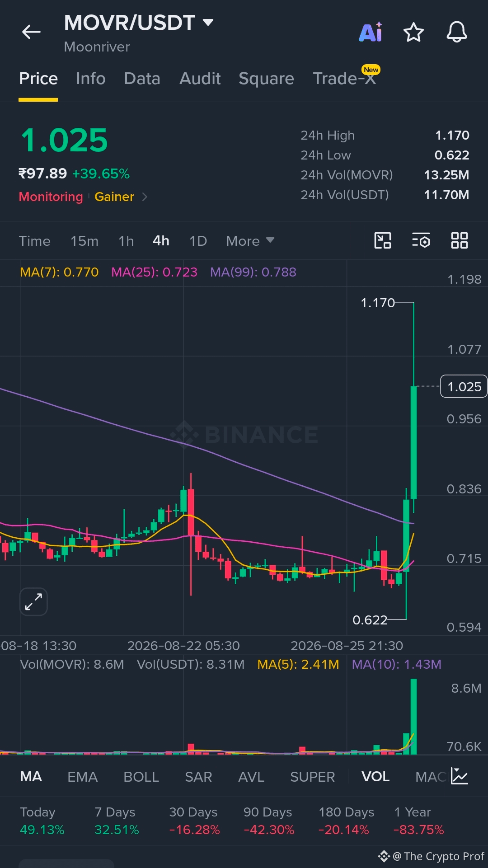Select the 4h interval
The width and height of the screenshot is (488, 868).
(161, 241)
